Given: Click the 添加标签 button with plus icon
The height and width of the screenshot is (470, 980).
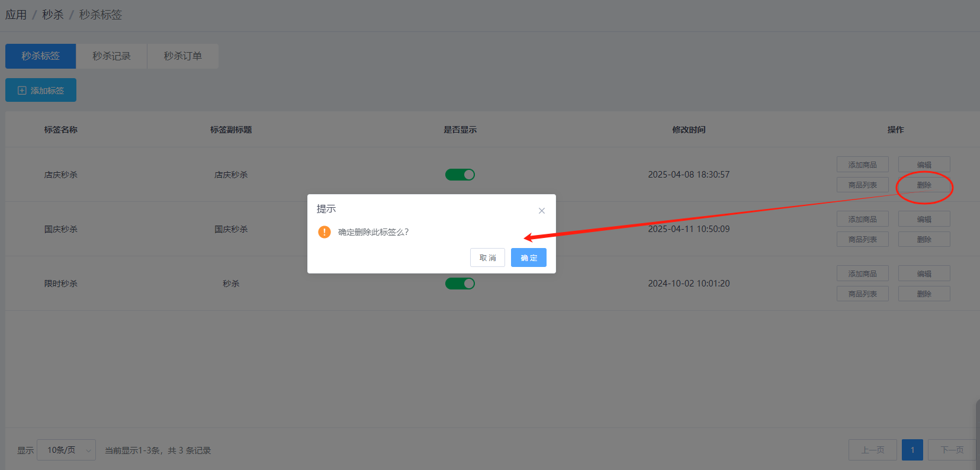Looking at the screenshot, I should pyautogui.click(x=41, y=91).
